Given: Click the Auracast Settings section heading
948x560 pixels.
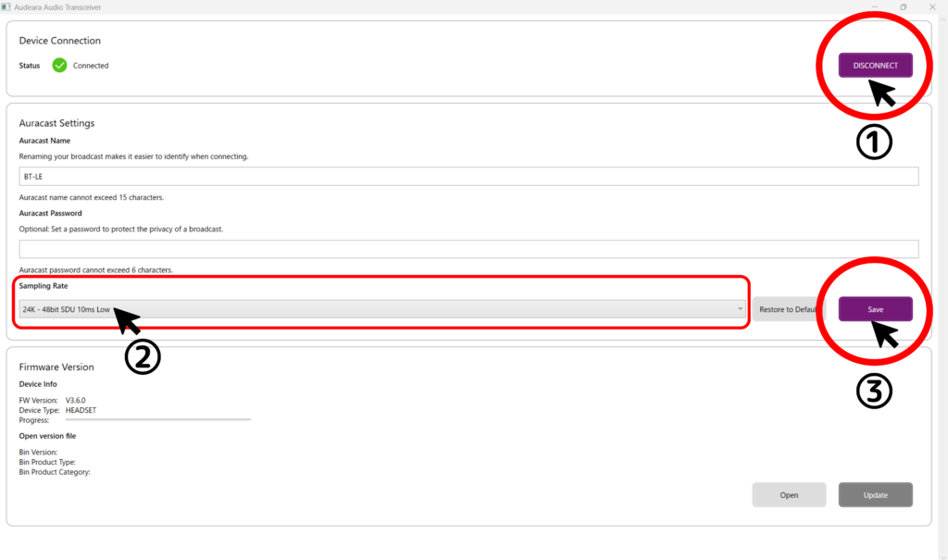Looking at the screenshot, I should click(56, 123).
